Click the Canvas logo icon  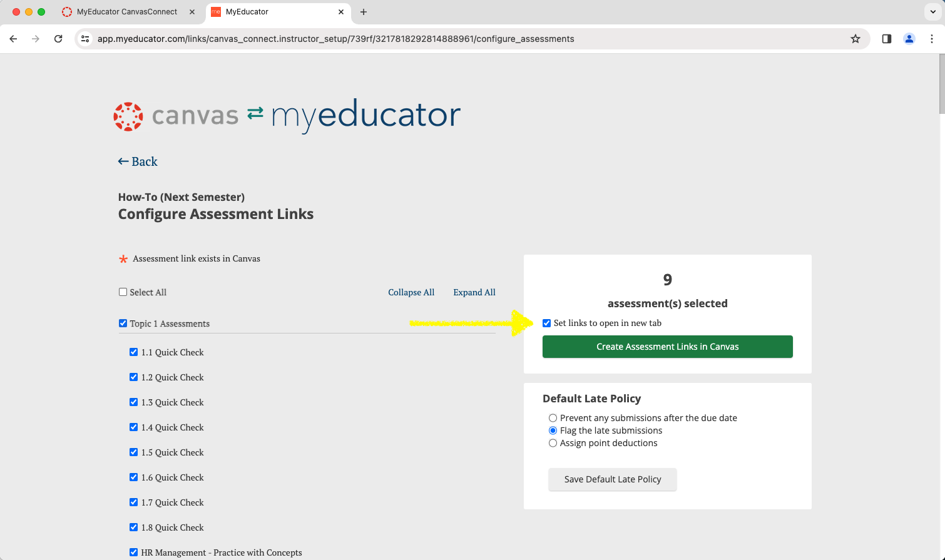tap(128, 116)
